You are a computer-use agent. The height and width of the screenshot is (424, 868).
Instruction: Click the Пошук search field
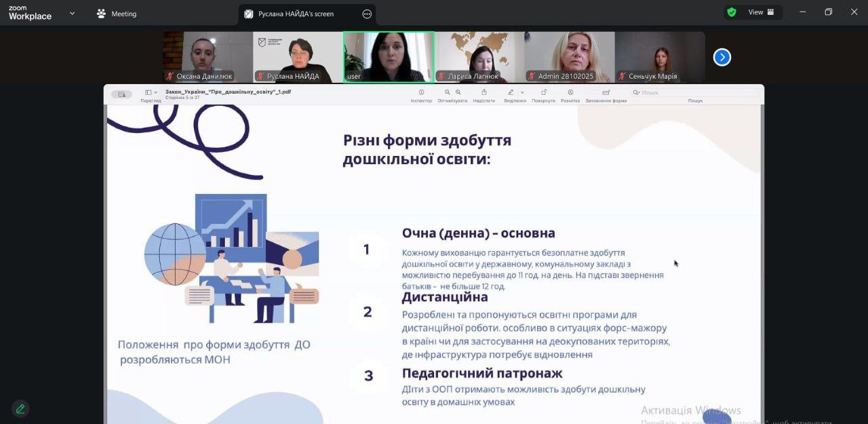coord(695,92)
